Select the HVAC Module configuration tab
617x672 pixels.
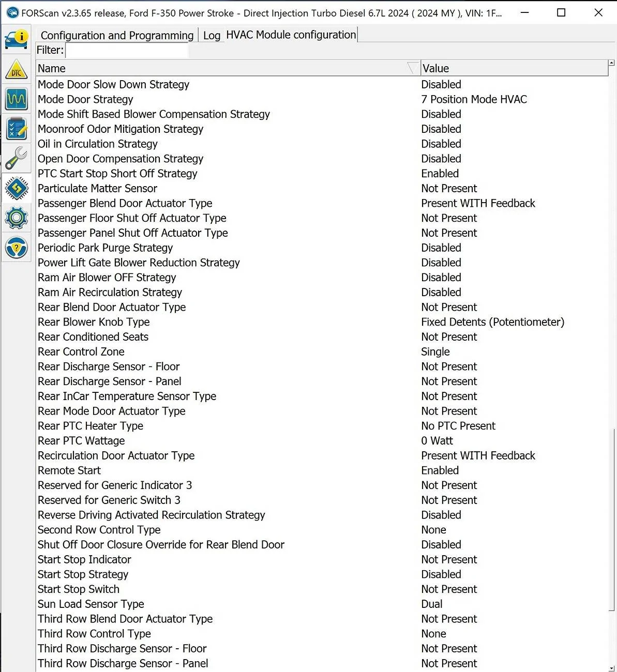291,35
